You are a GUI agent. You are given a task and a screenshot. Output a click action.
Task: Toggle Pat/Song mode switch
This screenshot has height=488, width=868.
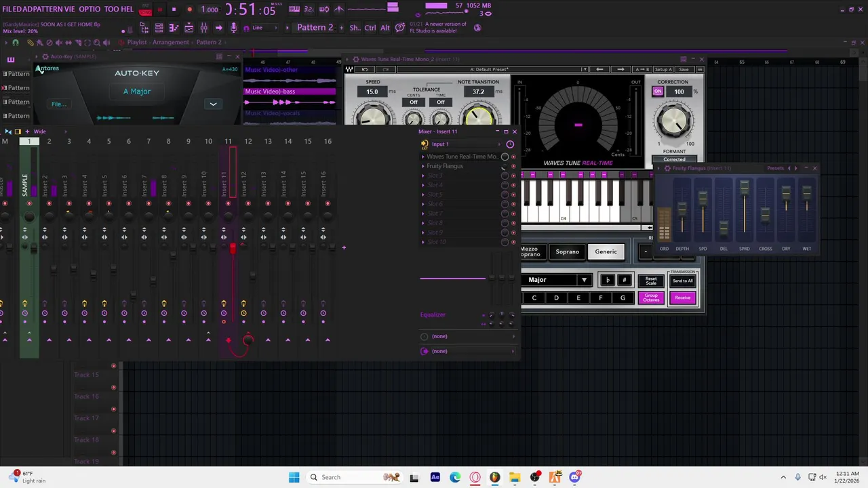click(146, 9)
